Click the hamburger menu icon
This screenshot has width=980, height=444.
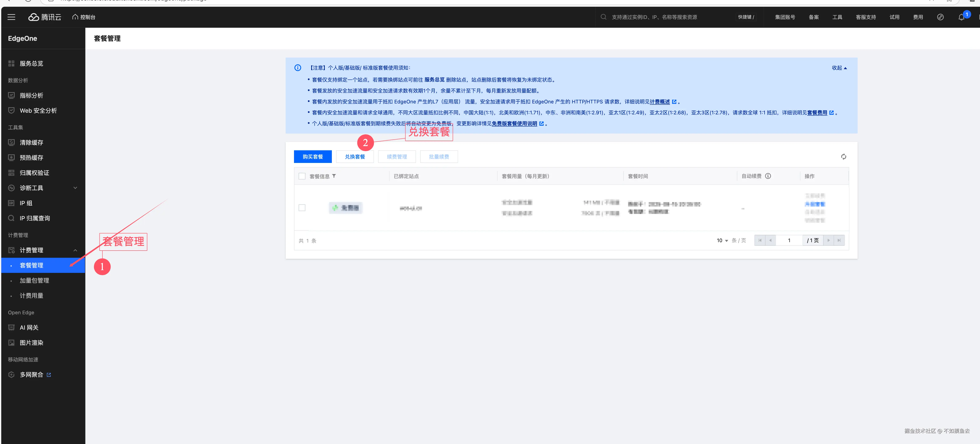[x=11, y=17]
